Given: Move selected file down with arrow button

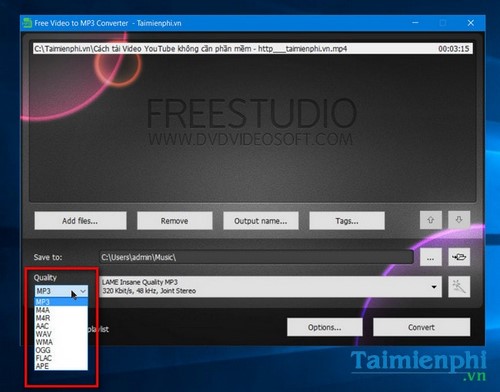Looking at the screenshot, I should 459,220.
